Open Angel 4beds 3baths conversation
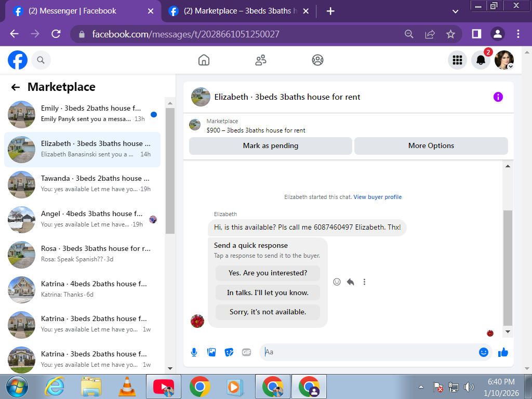The image size is (532, 399). pos(82,220)
